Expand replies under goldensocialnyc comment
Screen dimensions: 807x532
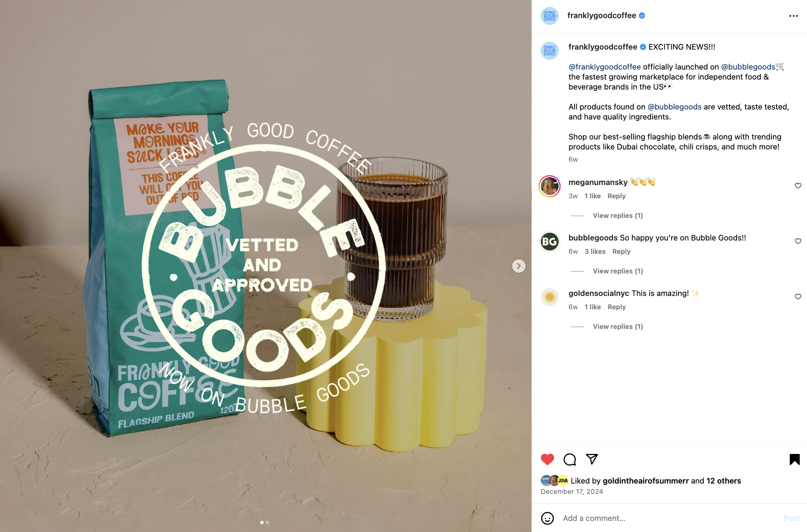click(x=618, y=327)
